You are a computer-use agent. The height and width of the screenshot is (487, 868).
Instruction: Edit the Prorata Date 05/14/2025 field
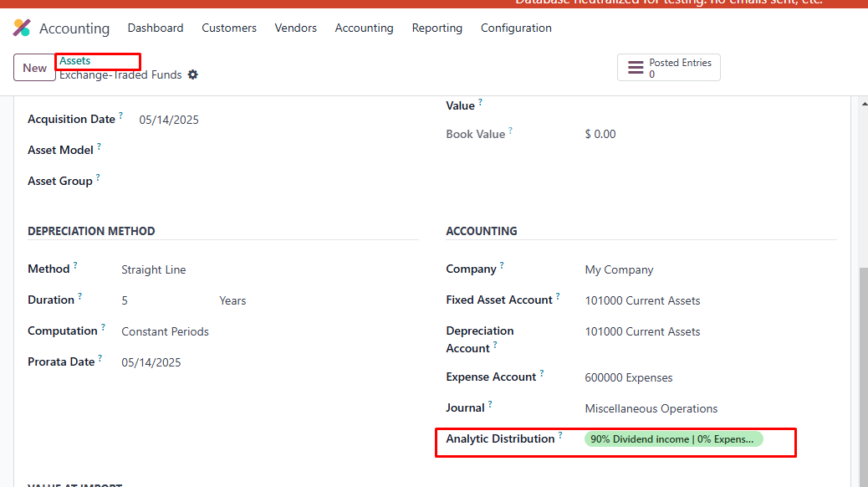coord(151,362)
